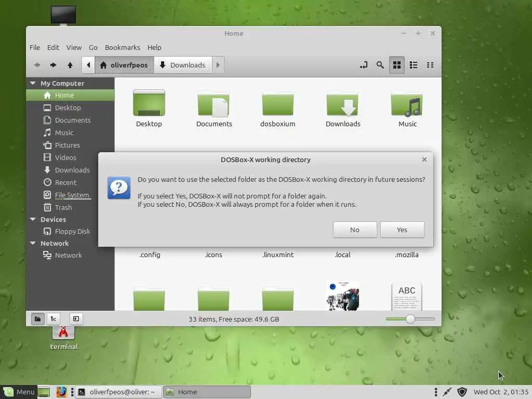Click the search magnifier icon

[380, 65]
